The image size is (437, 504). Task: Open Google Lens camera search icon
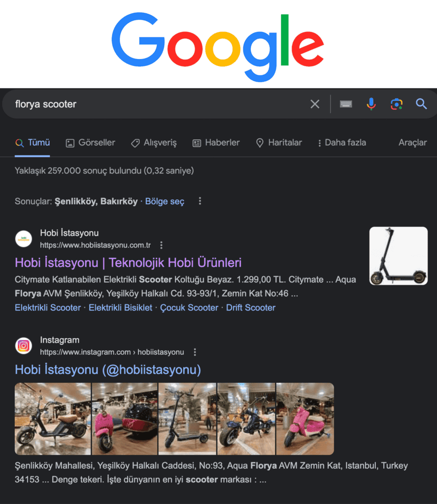[397, 104]
